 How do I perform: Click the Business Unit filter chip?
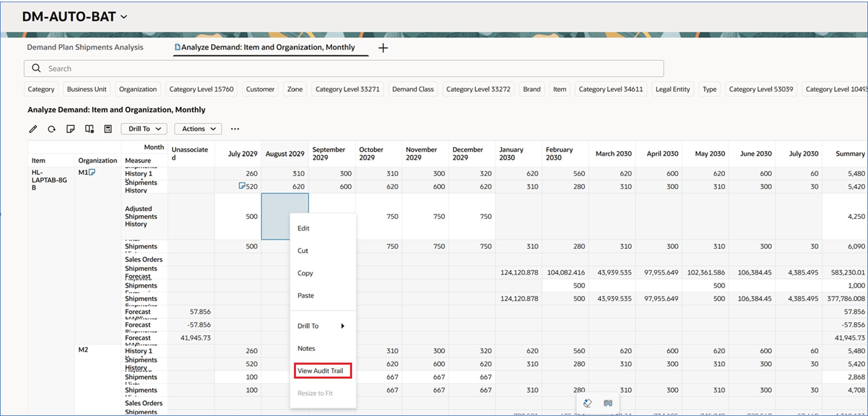(x=87, y=89)
